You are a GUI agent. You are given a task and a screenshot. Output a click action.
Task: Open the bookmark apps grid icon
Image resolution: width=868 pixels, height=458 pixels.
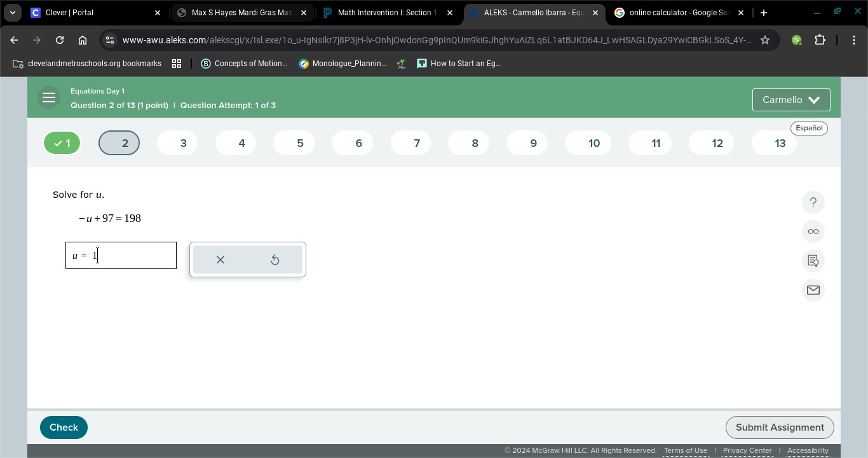click(x=177, y=64)
